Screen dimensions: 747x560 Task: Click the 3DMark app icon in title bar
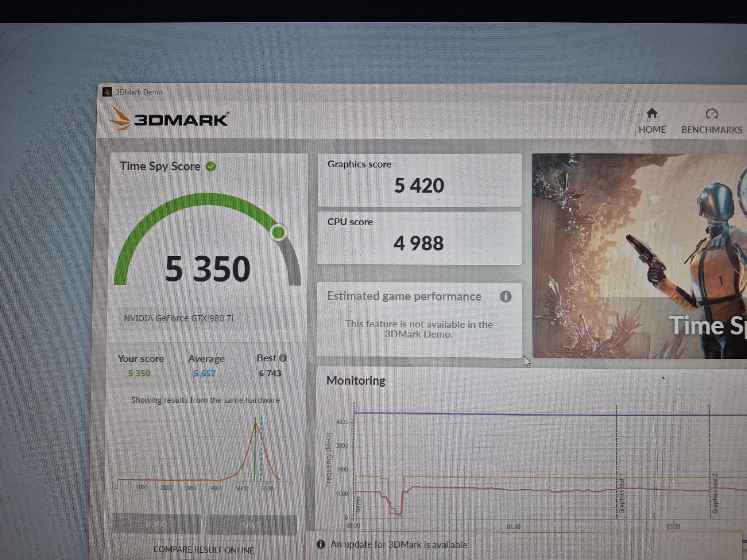pyautogui.click(x=107, y=92)
